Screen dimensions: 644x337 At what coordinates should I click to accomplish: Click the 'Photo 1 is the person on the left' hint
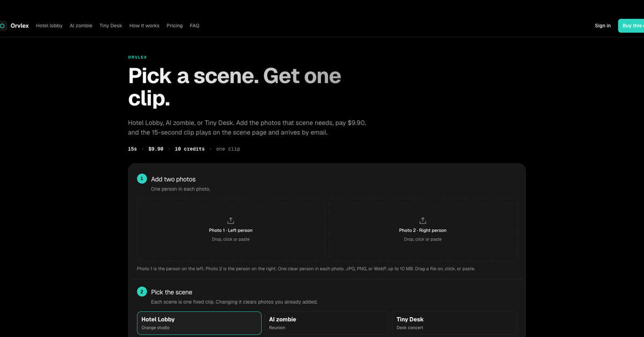click(x=306, y=268)
